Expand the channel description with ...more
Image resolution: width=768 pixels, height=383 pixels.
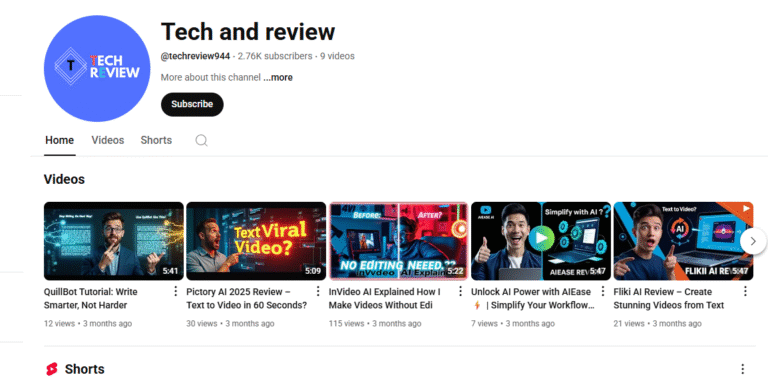(x=278, y=77)
